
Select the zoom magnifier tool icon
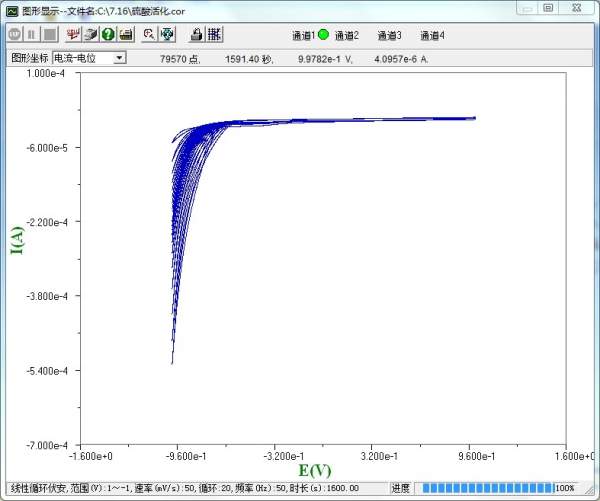[149, 34]
